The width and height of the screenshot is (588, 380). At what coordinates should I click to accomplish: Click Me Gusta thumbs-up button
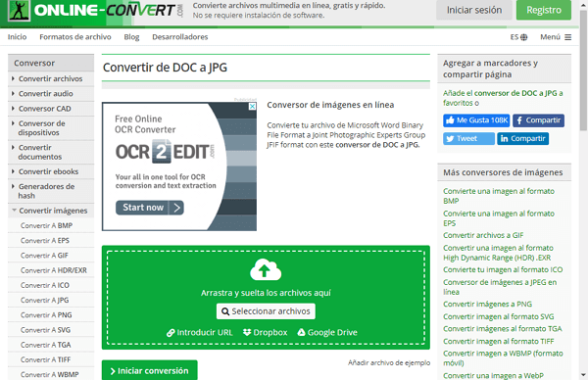[476, 120]
